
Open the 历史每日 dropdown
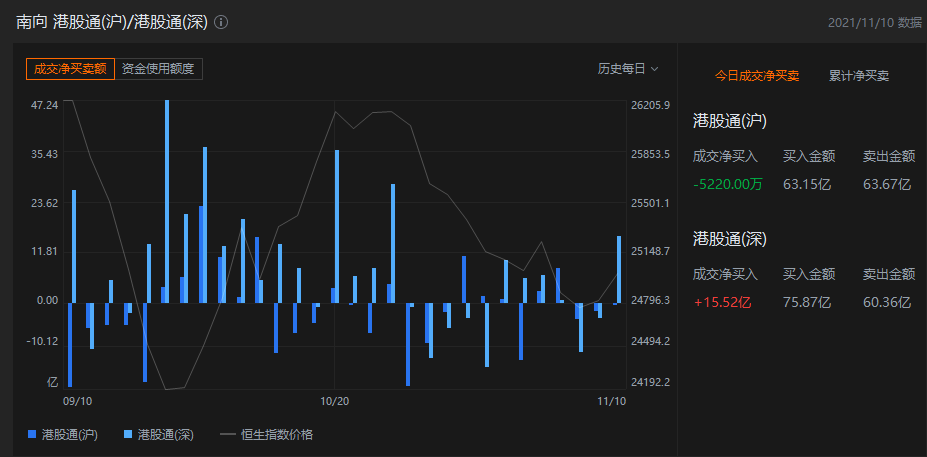628,69
